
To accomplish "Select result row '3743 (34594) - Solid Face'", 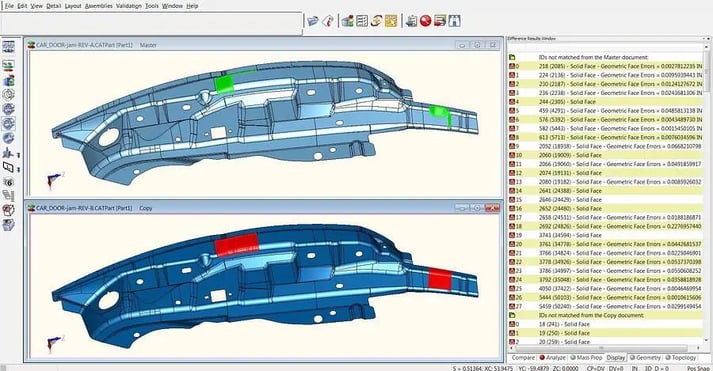I will (x=606, y=235).
